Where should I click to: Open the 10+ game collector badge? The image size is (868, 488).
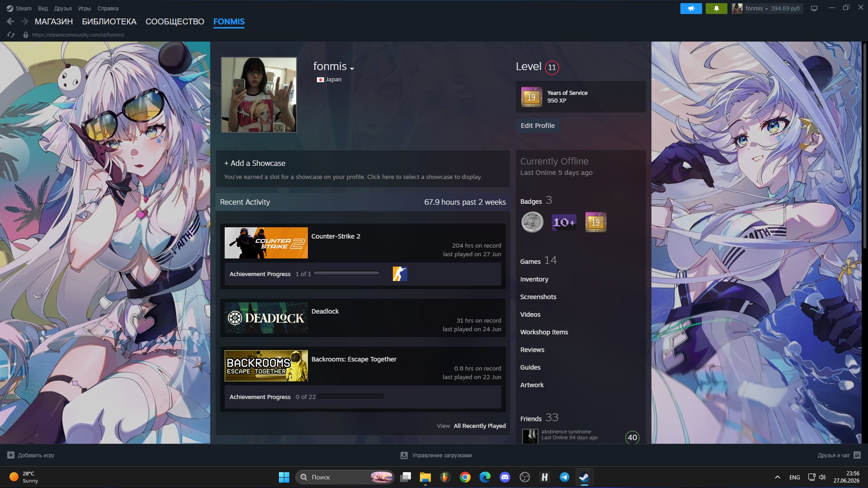coord(564,222)
